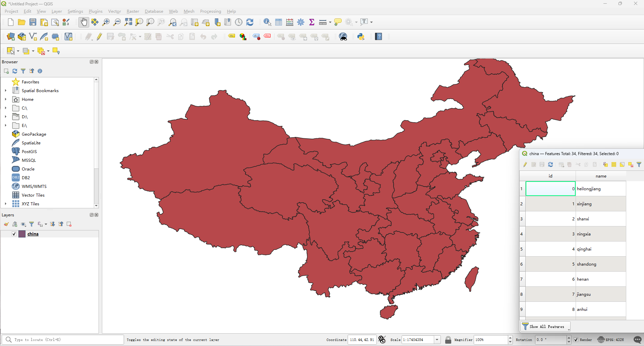Toggle the Render checkbox
This screenshot has height=346, width=644.
[x=576, y=340]
